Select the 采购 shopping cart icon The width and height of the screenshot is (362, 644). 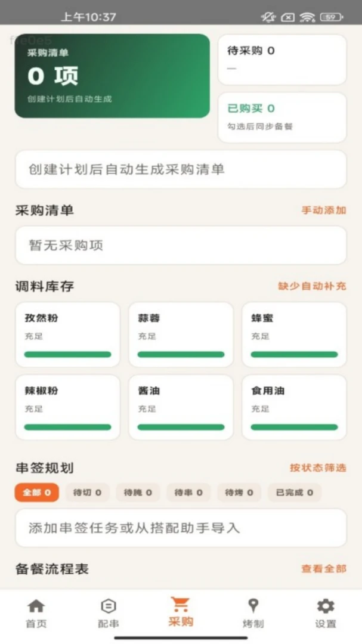coord(180,605)
